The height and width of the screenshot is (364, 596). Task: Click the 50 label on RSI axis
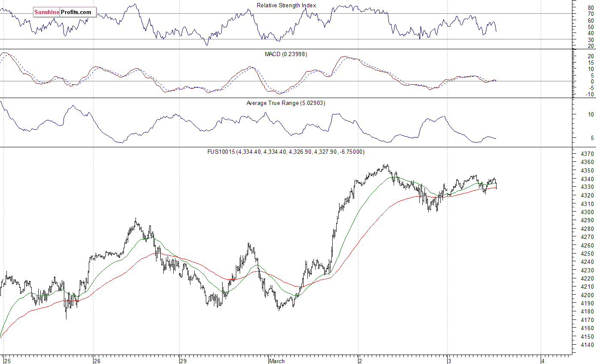tap(591, 27)
